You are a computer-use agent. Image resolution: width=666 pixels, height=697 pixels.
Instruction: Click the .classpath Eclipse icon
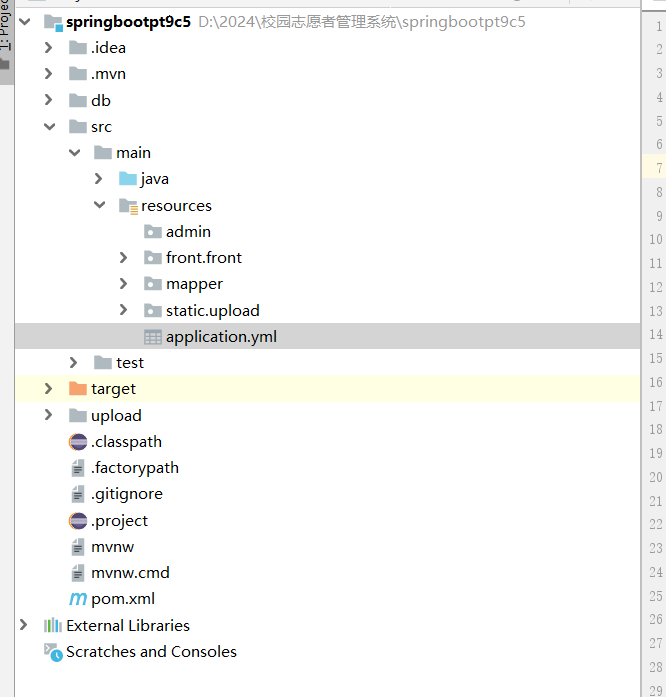point(78,442)
